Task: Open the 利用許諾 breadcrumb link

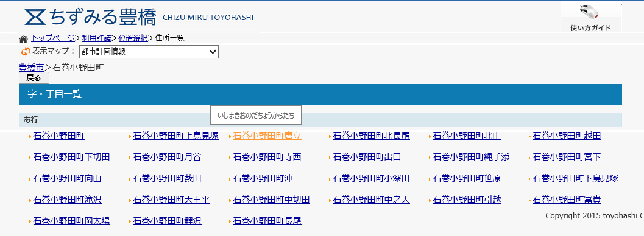Action: tap(96, 38)
